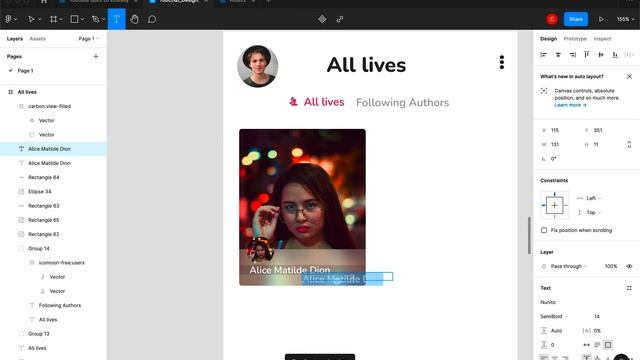Select Page 1 in pages list
The image size is (640, 360).
(25, 71)
